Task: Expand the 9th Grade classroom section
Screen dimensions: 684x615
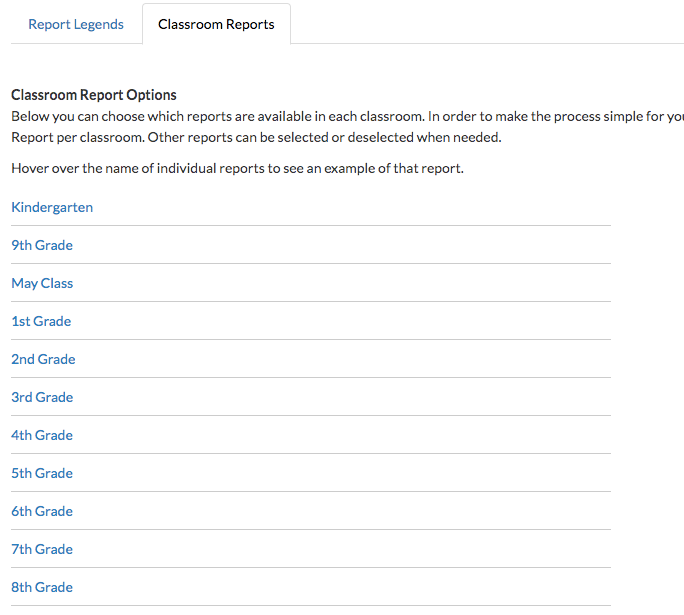Action: click(x=42, y=245)
